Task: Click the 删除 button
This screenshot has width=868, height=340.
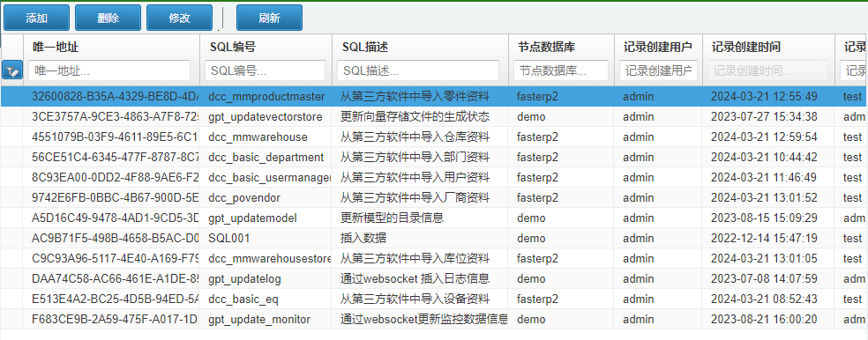Action: 108,18
